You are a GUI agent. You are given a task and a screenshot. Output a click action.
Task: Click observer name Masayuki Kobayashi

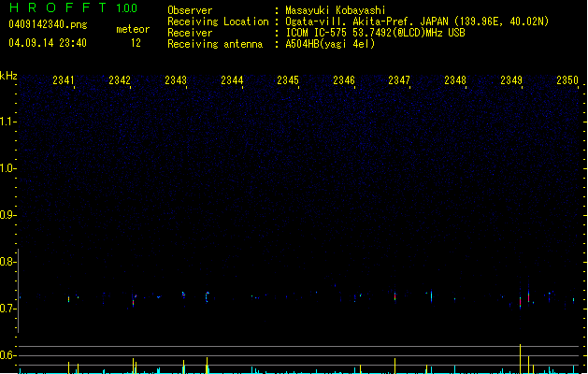click(x=336, y=10)
